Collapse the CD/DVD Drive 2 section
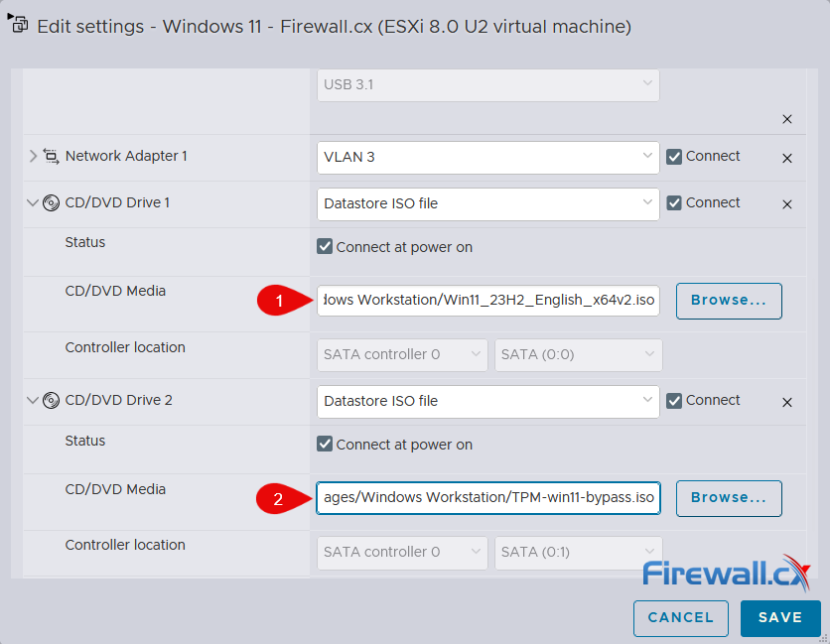Image resolution: width=830 pixels, height=644 pixels. click(x=33, y=401)
